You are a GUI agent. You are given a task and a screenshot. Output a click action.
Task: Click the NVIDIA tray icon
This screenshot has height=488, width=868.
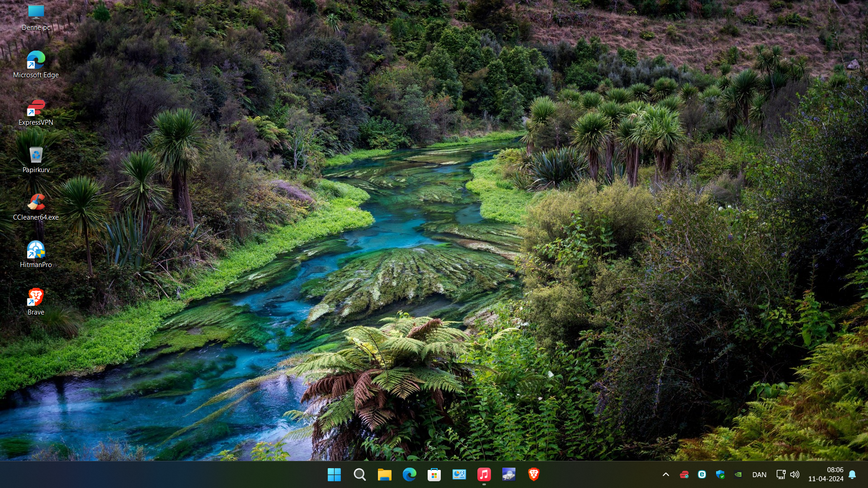(738, 474)
